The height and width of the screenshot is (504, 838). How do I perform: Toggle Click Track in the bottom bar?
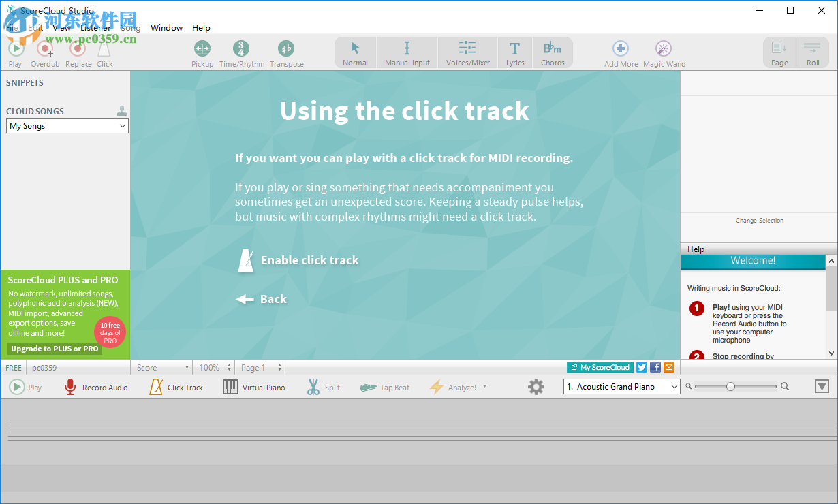pyautogui.click(x=176, y=388)
